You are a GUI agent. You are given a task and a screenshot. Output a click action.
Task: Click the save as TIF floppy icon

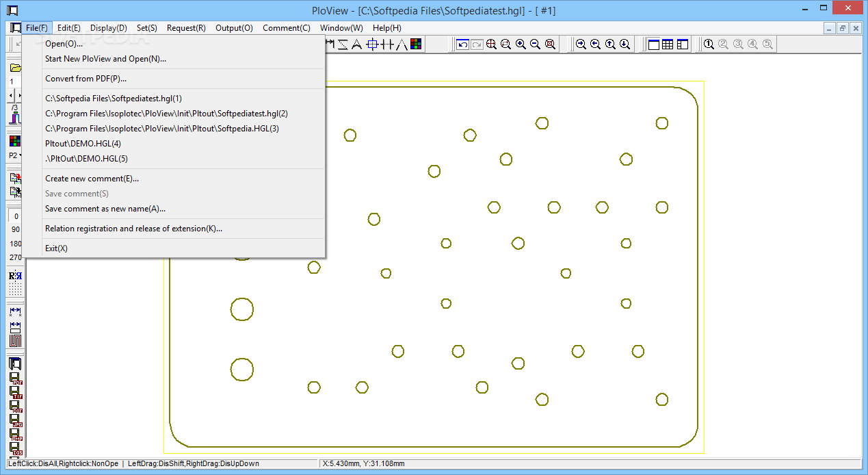[x=16, y=393]
